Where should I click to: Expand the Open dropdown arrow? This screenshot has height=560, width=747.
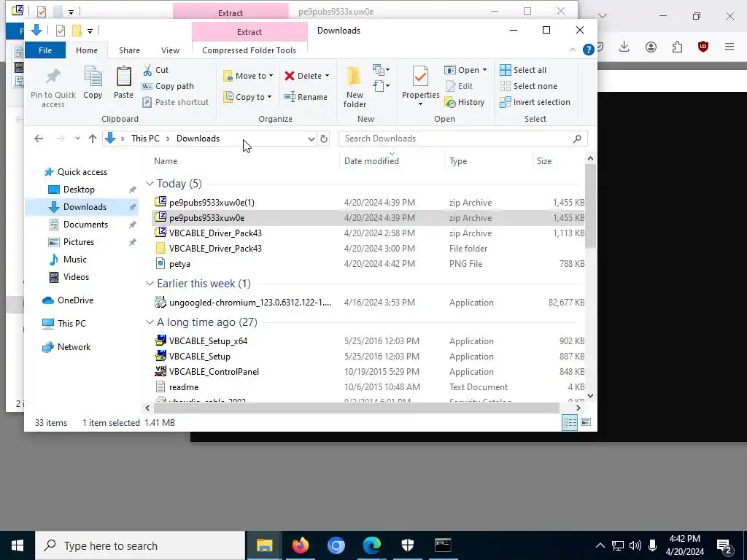point(485,70)
